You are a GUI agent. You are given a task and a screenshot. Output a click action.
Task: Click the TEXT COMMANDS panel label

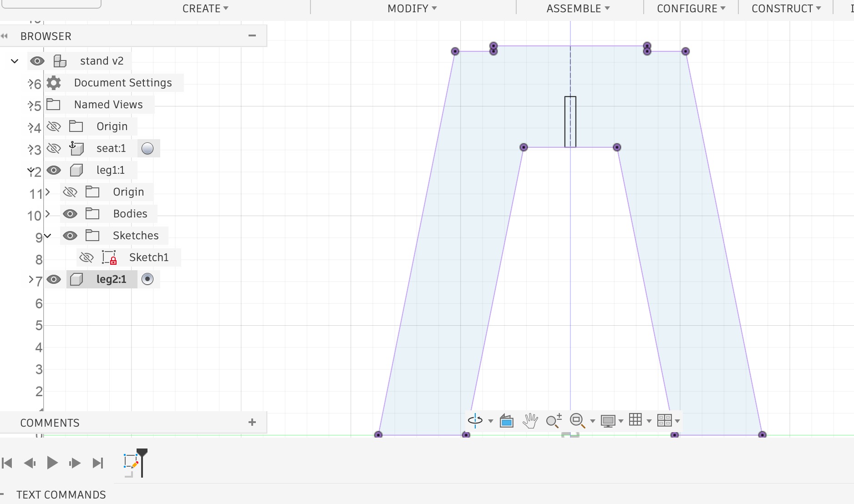pyautogui.click(x=61, y=495)
